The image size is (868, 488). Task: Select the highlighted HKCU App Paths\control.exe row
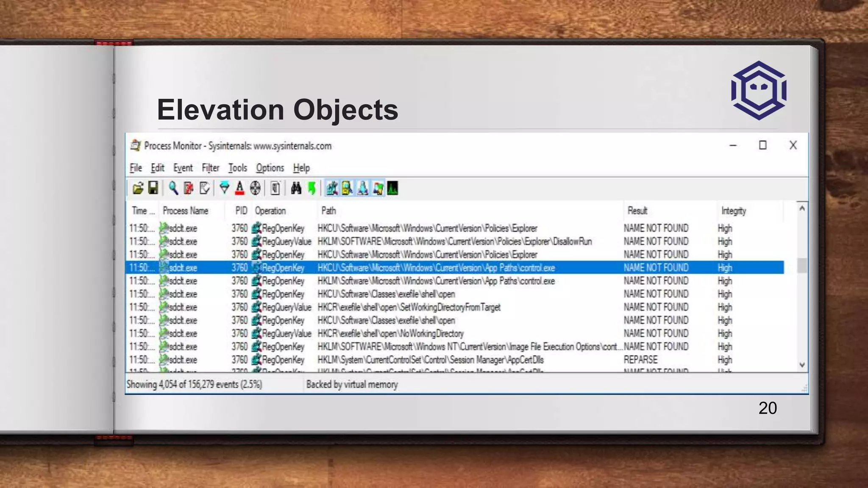click(455, 268)
